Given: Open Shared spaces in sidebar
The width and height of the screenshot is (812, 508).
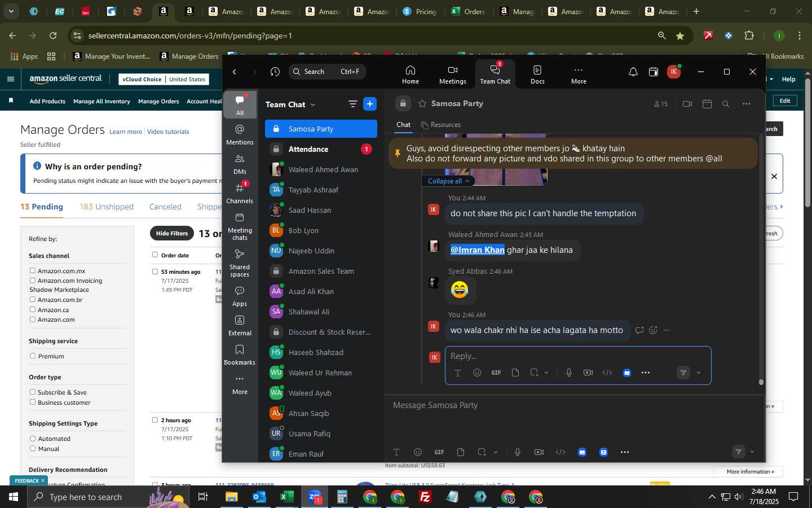Looking at the screenshot, I should [x=240, y=262].
